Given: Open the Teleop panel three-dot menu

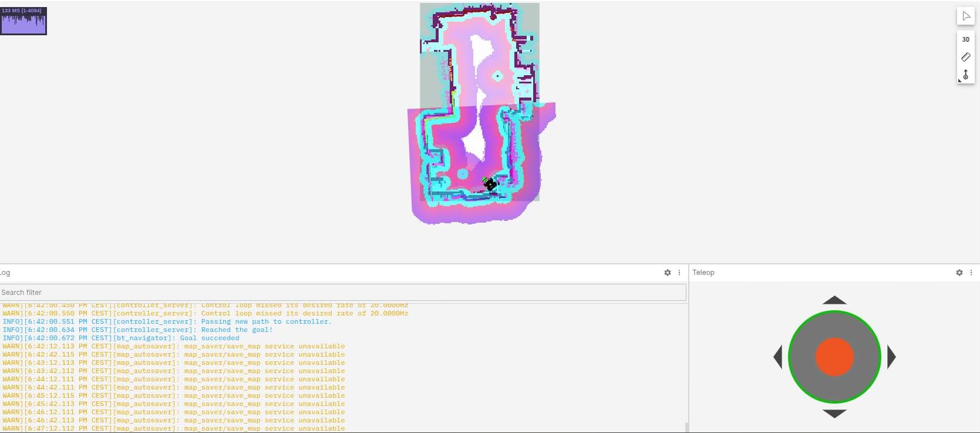Looking at the screenshot, I should pos(971,273).
